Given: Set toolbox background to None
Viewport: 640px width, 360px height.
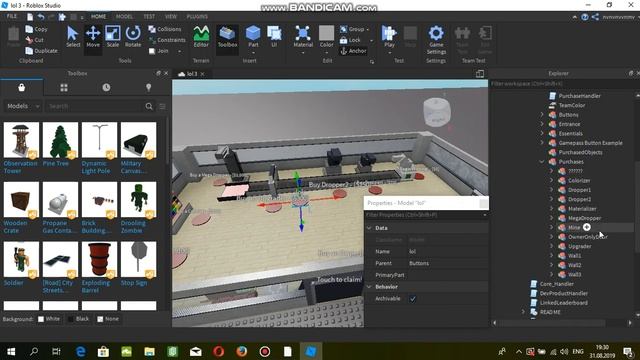Looking at the screenshot, I should tap(108, 319).
